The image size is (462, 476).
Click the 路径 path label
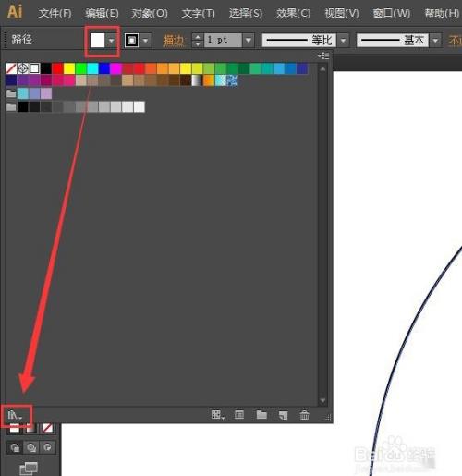(21, 40)
